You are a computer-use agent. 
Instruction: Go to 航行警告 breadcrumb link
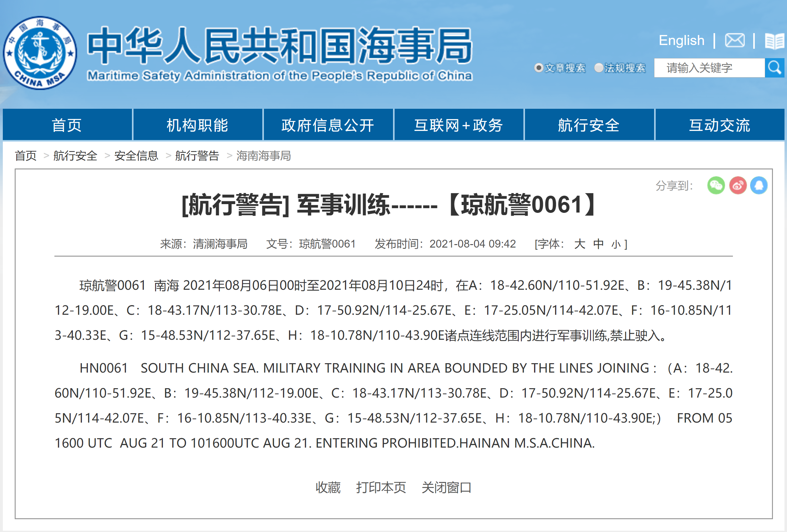(197, 156)
